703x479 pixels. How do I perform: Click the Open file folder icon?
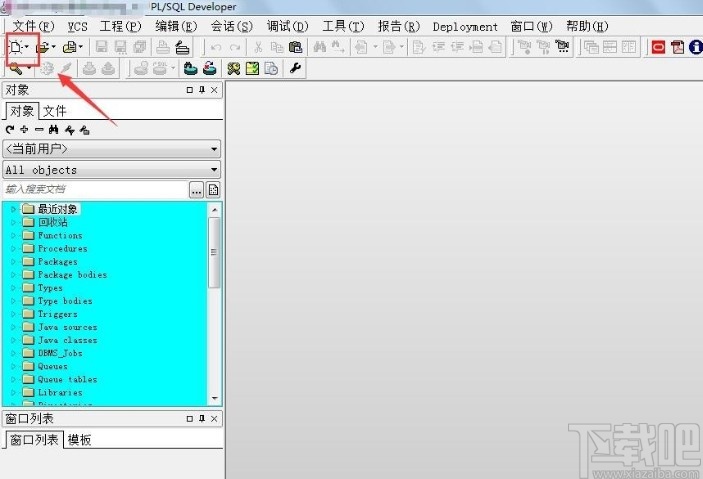coord(42,47)
